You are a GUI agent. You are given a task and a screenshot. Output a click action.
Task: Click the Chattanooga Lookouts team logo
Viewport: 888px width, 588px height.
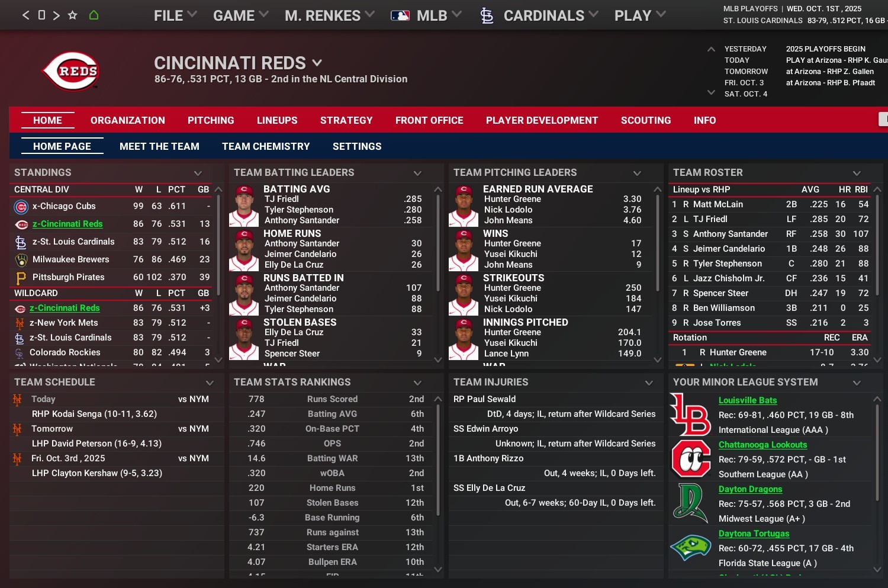pyautogui.click(x=690, y=459)
